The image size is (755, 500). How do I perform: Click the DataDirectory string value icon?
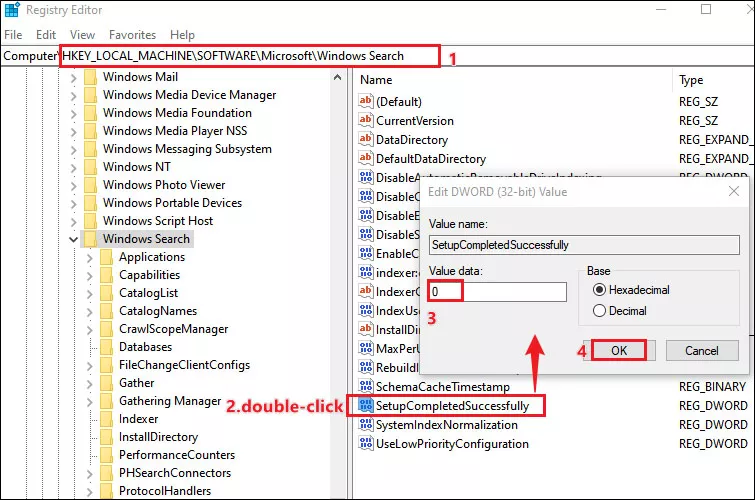tap(365, 139)
